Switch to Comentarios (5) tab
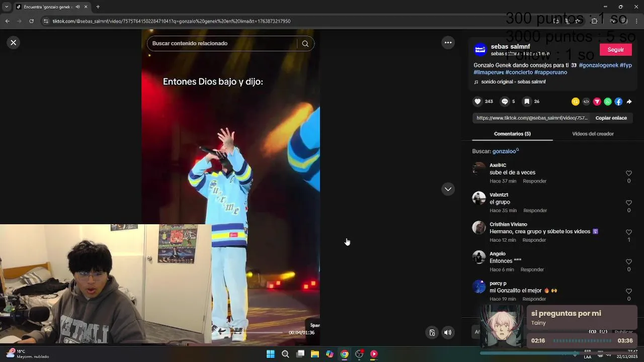This screenshot has height=362, width=644. [x=512, y=134]
